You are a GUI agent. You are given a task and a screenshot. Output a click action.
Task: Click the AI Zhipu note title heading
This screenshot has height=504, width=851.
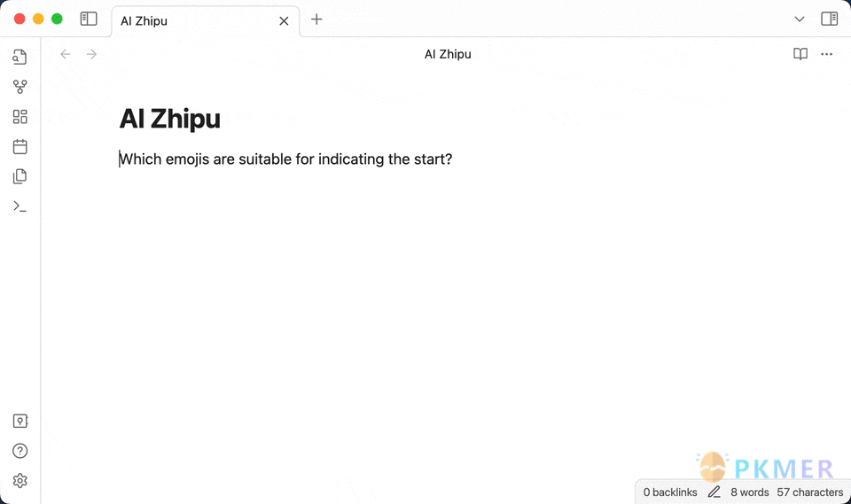coord(169,119)
